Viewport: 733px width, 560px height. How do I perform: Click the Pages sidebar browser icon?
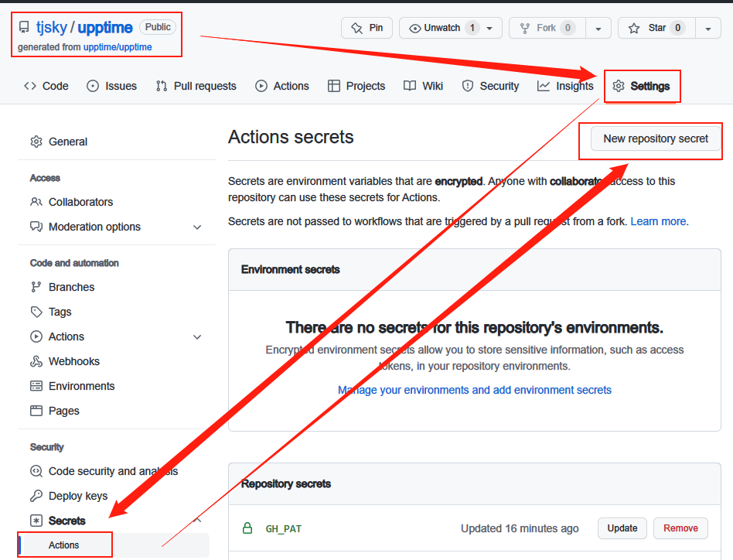[x=36, y=411]
